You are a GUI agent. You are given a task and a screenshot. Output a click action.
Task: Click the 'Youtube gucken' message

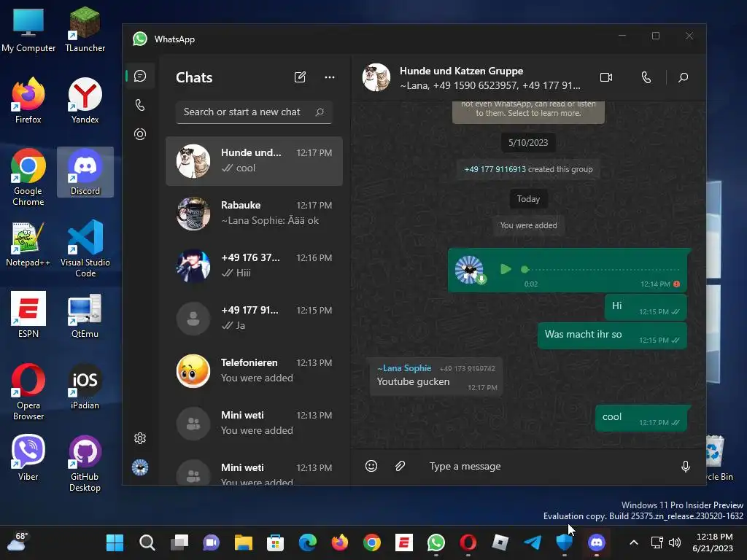(x=436, y=377)
